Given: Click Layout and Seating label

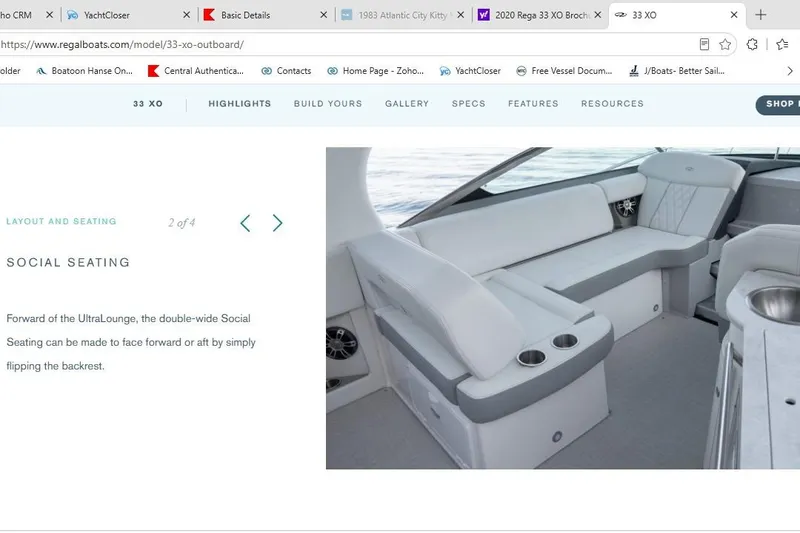Looking at the screenshot, I should click(x=61, y=221).
